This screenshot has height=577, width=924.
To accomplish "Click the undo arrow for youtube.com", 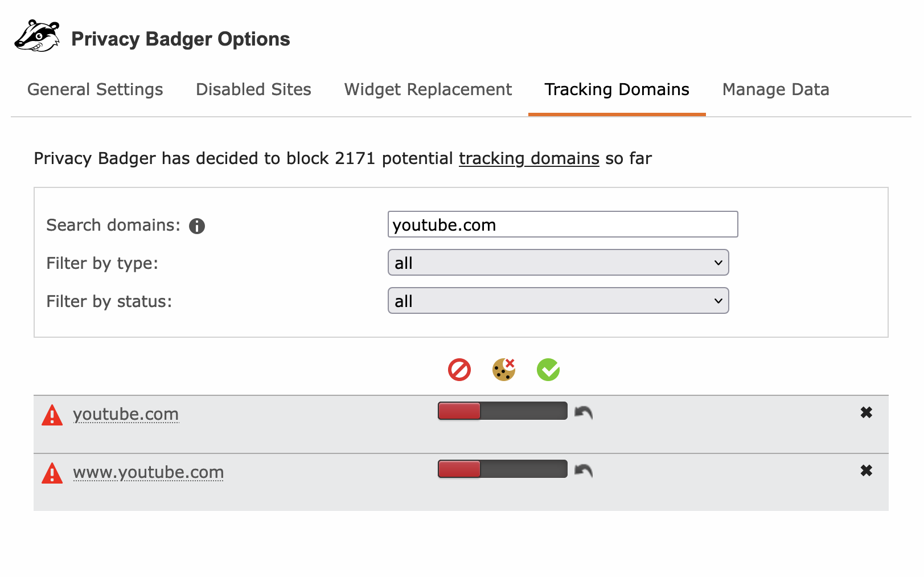I will tap(582, 412).
